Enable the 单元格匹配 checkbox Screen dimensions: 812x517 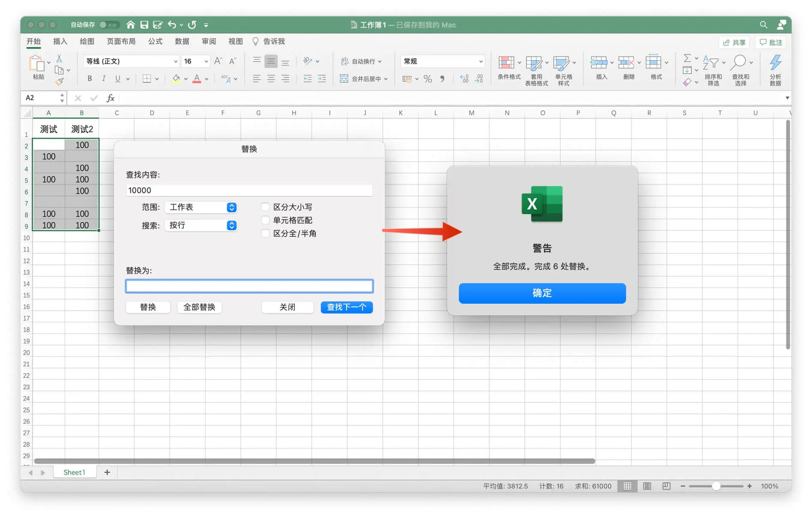click(x=265, y=220)
